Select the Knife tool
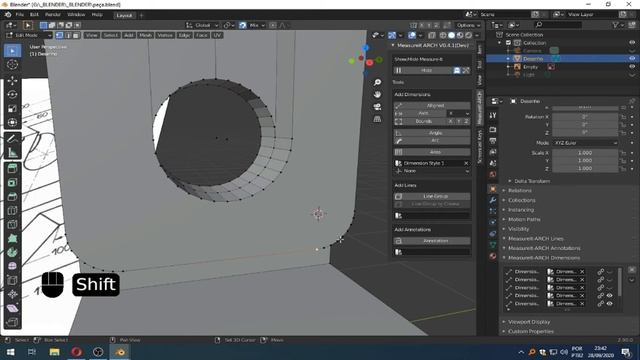The width and height of the screenshot is (640, 360). (12, 224)
